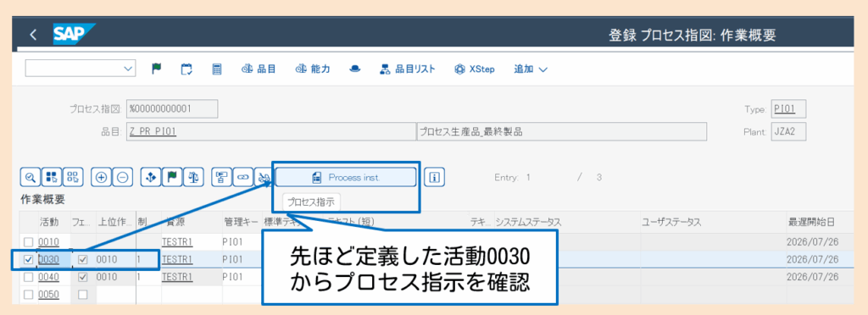Expand the 追加 menu

(531, 69)
